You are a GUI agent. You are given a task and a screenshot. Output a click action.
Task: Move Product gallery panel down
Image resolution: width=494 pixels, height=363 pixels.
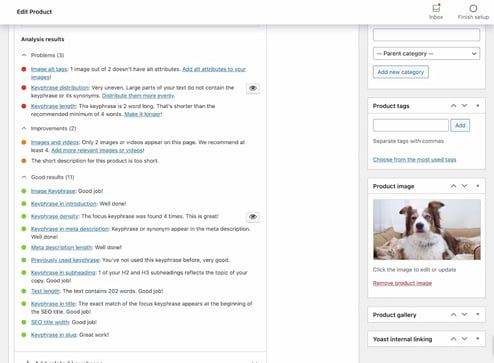[464, 314]
